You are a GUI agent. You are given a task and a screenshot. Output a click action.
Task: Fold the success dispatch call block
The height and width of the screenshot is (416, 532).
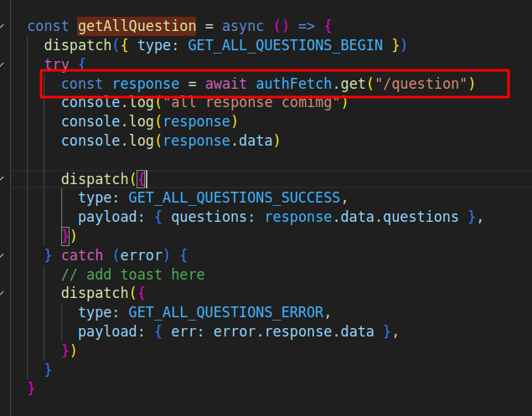tap(3, 179)
